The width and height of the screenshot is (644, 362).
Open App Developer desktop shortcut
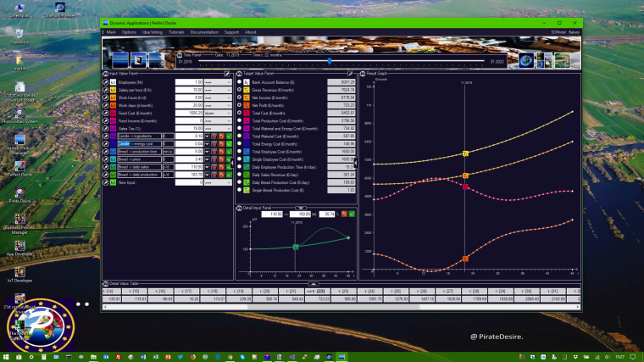point(19,248)
